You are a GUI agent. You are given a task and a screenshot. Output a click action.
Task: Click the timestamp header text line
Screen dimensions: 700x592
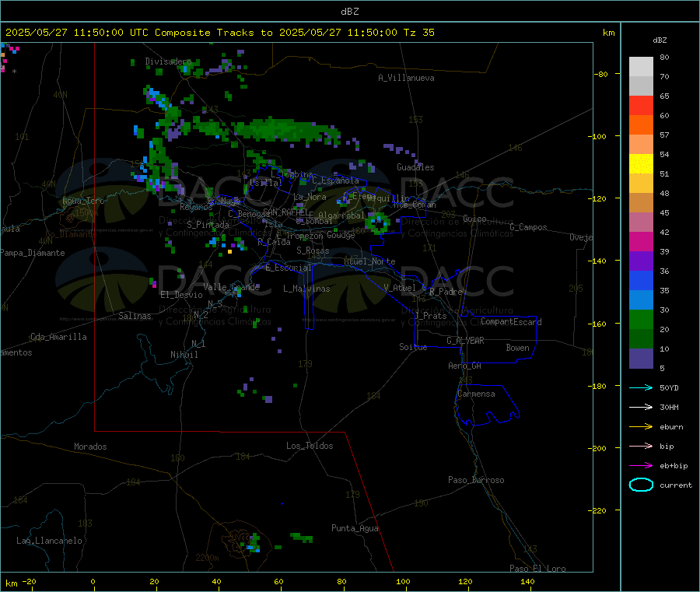coord(219,33)
